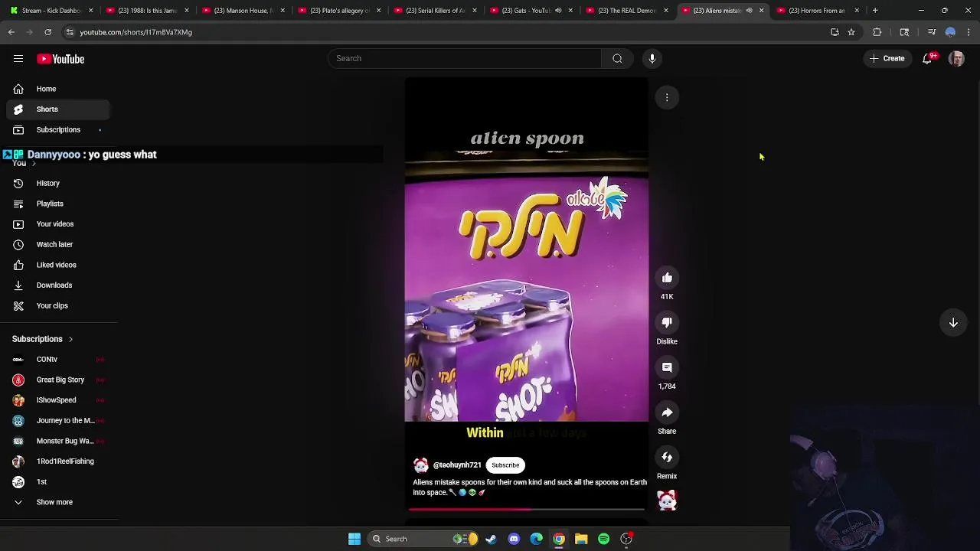Click the Short's red progress bar
Viewport: 980px width, 551px height.
click(527, 509)
